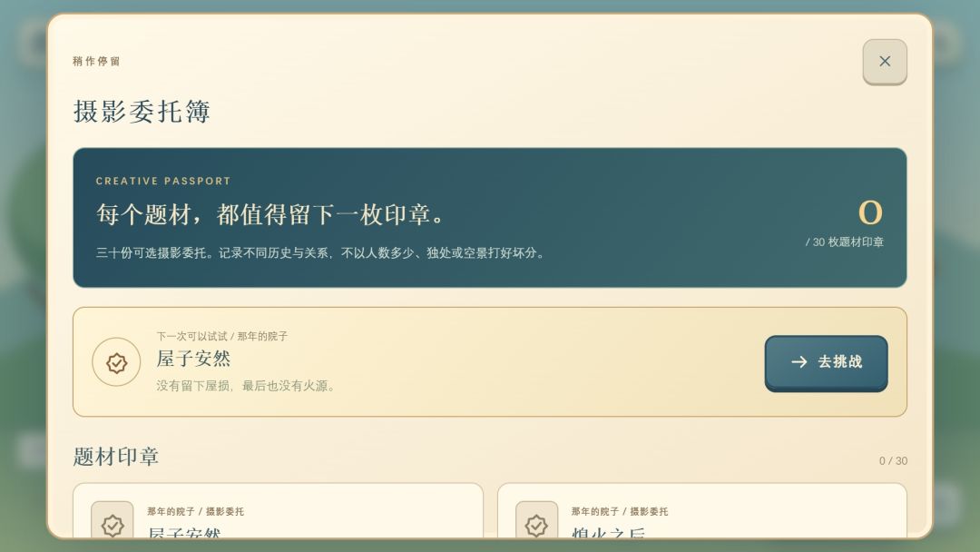
Task: Click the text / 30 枚题材印章
Action: pos(845,241)
